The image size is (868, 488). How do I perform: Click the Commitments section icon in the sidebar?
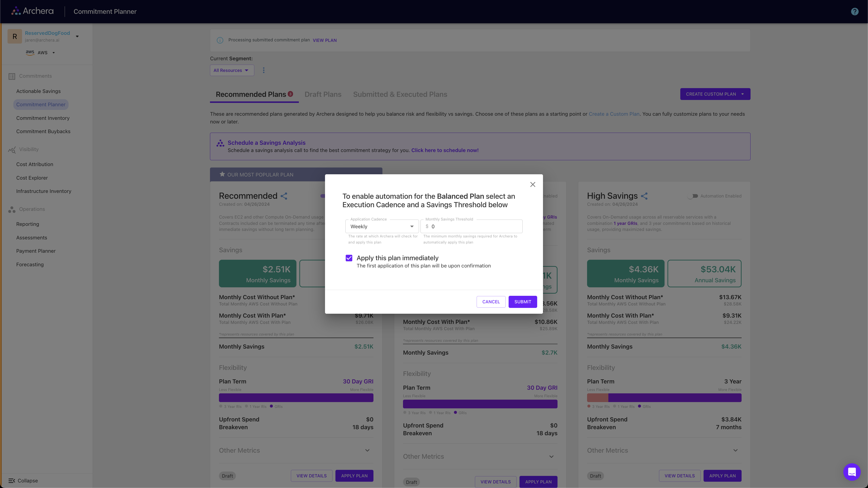point(12,76)
